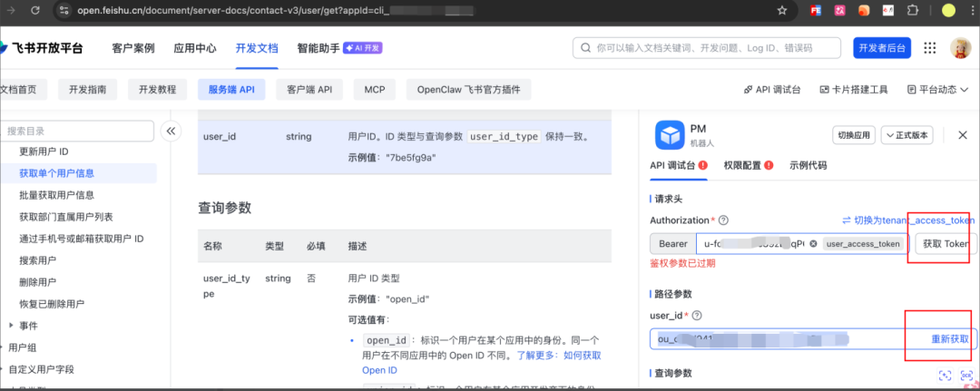This screenshot has height=391, width=980.
Task: Open the pink browser extension icon
Action: (840, 10)
